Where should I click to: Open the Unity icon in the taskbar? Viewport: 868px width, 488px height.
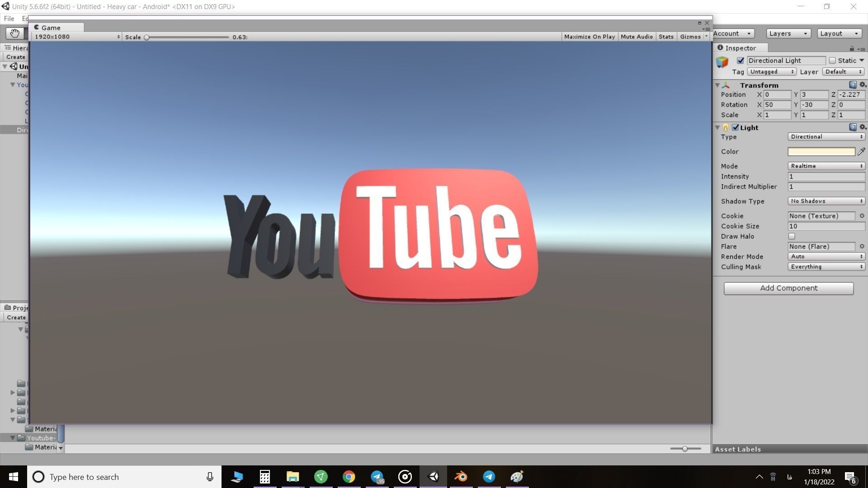click(x=433, y=477)
